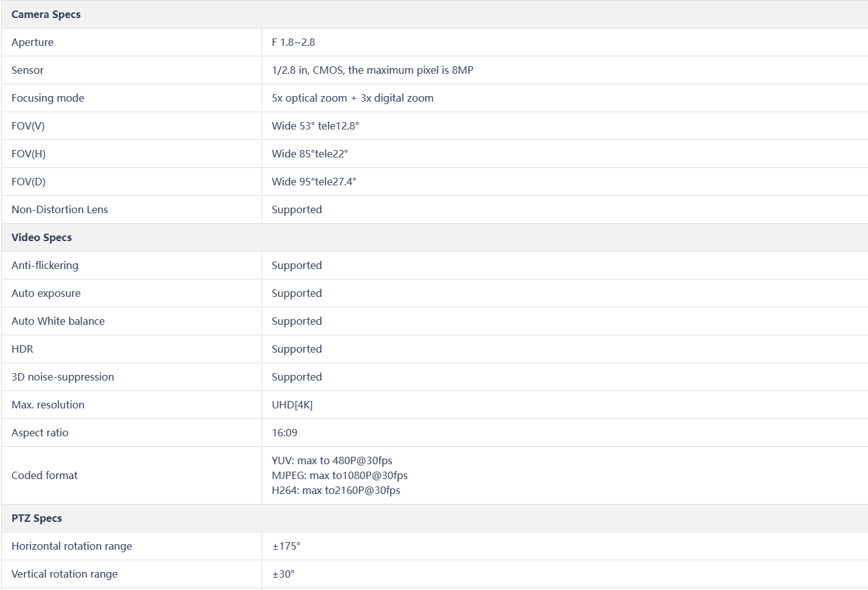Click the HDR row label
Viewport: 868px width, 590px height.
point(22,349)
